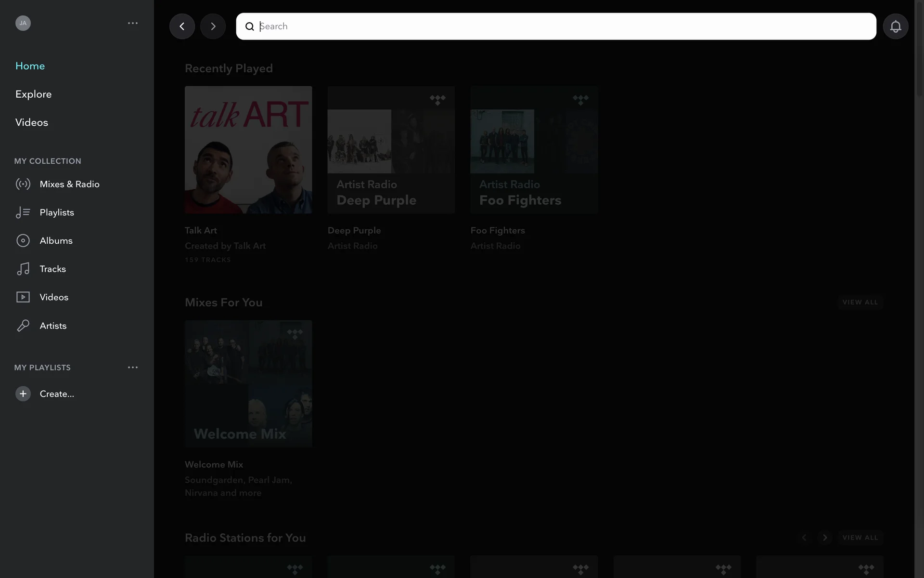Viewport: 924px width, 578px height.
Task: Go forward with the right arrow button
Action: click(213, 26)
